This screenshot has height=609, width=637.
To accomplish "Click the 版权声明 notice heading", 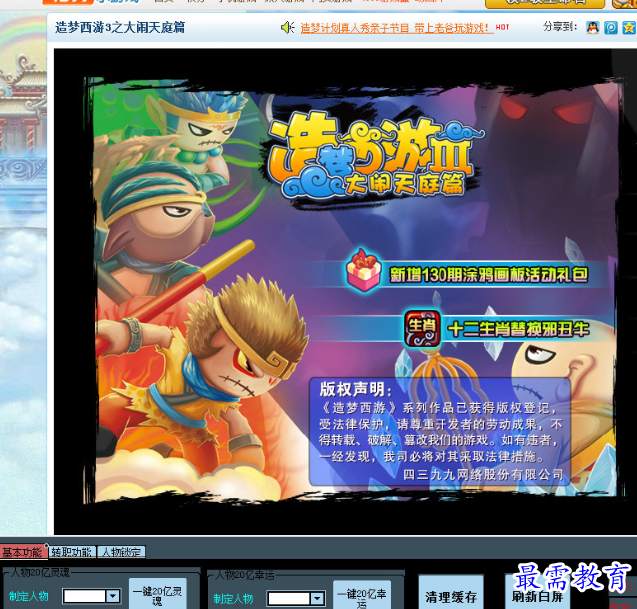I will click(355, 389).
